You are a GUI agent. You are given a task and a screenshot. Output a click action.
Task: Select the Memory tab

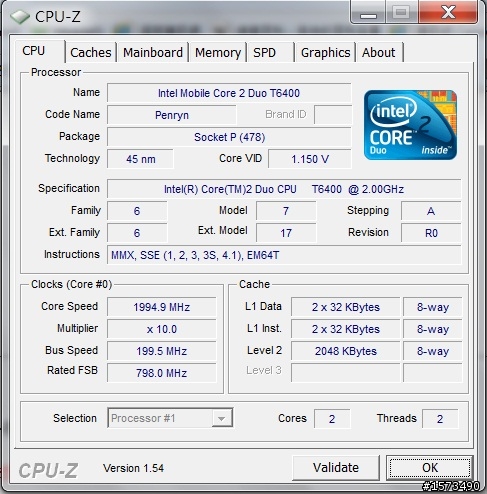coord(218,52)
